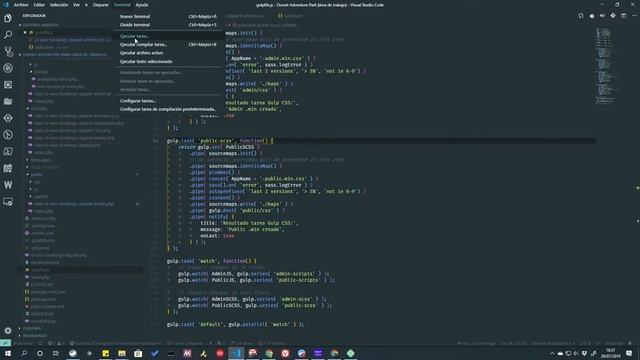Open the Ayuda menu
This screenshot has width=640, height=360.
coord(142,5)
